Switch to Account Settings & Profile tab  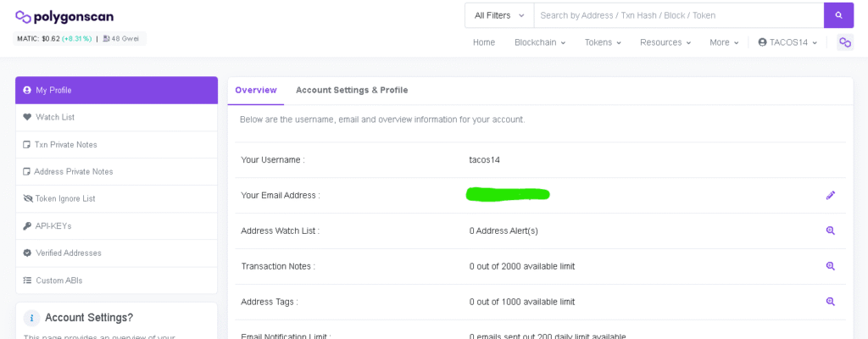pos(352,90)
